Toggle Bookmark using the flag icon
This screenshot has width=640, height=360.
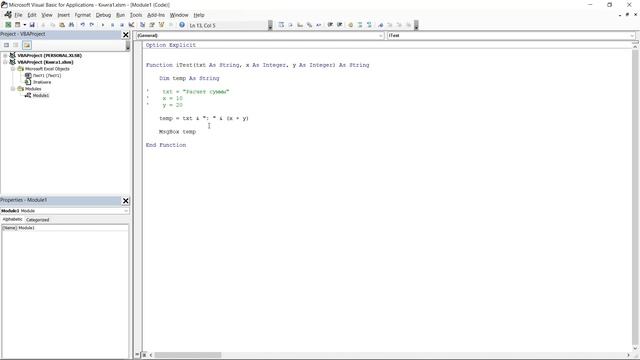[x=380, y=25]
